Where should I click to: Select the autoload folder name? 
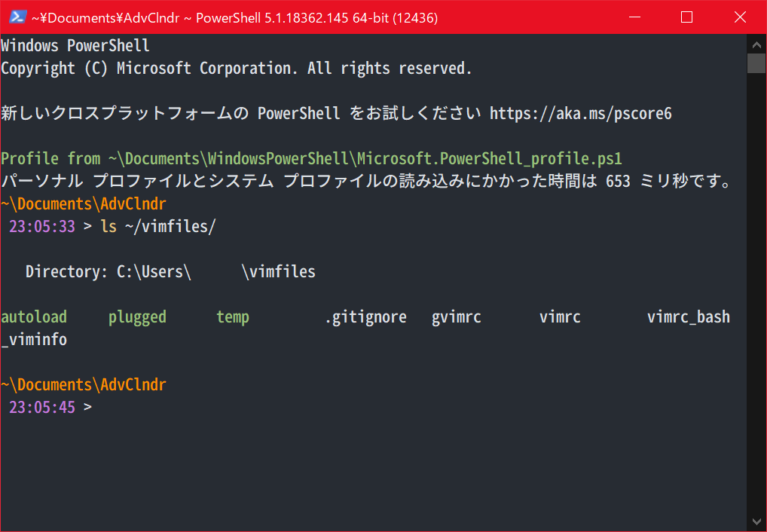tap(34, 316)
